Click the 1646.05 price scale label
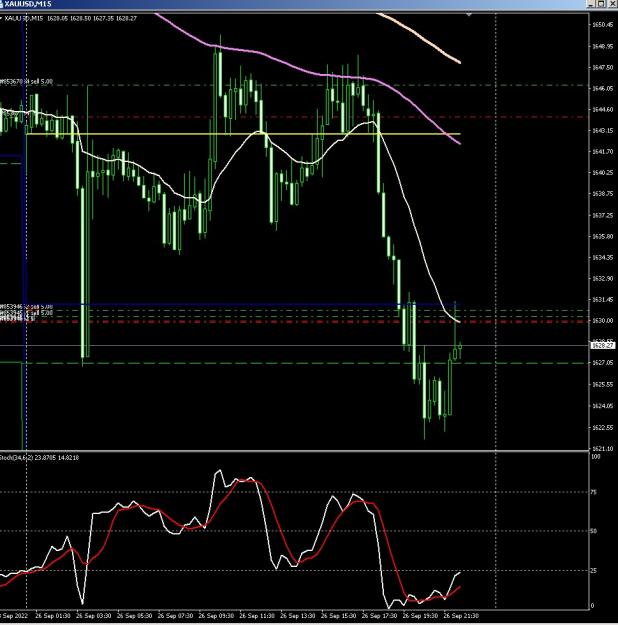The width and height of the screenshot is (618, 625). (602, 88)
